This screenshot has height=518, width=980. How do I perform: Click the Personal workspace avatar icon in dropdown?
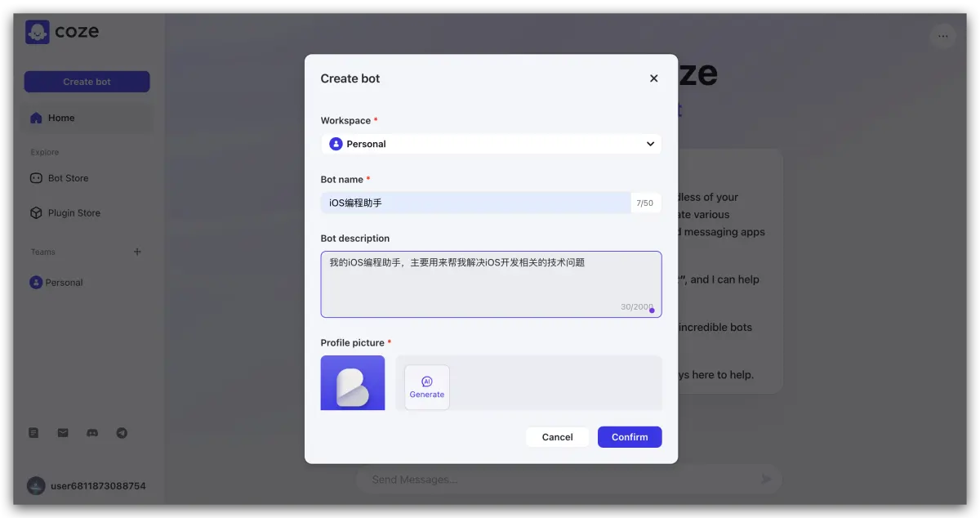pos(336,144)
